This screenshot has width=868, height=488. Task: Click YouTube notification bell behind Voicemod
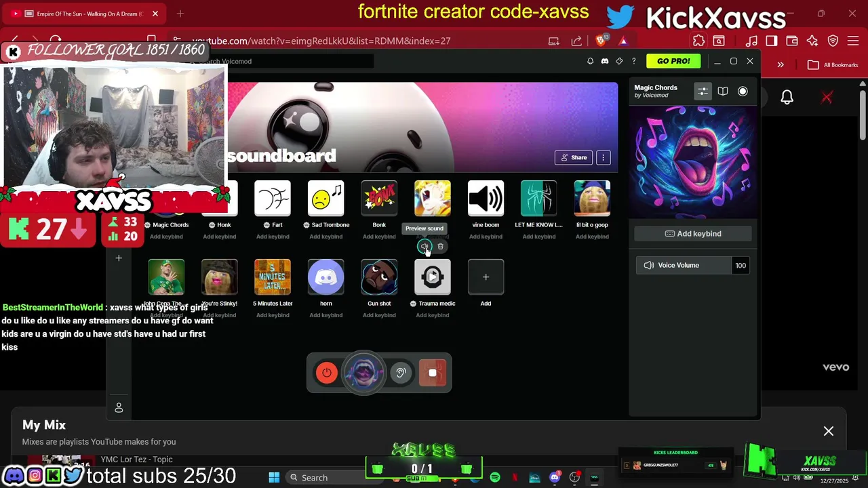(787, 98)
